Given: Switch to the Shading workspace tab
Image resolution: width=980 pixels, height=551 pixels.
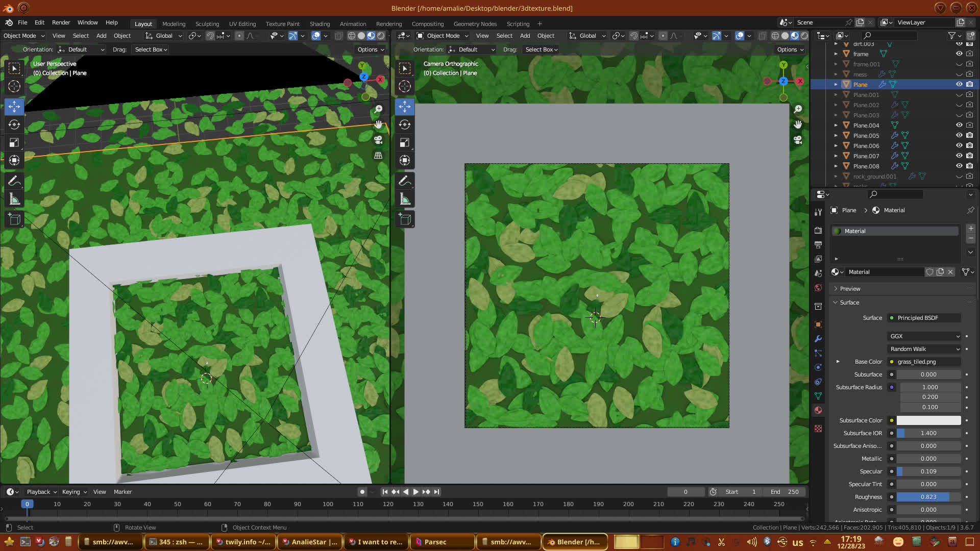Looking at the screenshot, I should point(320,23).
